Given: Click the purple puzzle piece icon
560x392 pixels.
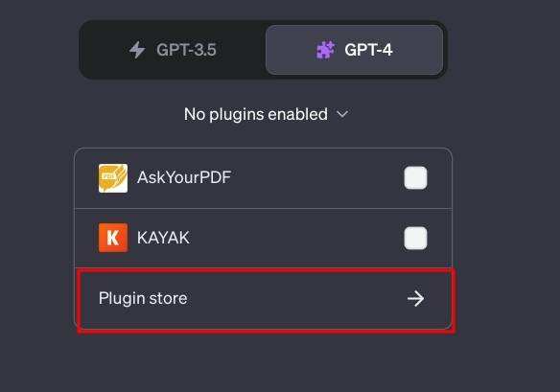Looking at the screenshot, I should click(325, 50).
